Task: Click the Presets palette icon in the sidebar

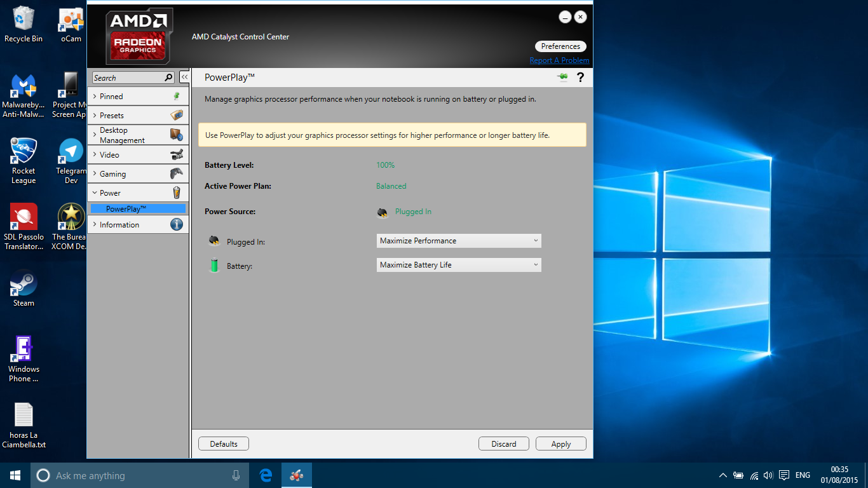Action: point(176,115)
